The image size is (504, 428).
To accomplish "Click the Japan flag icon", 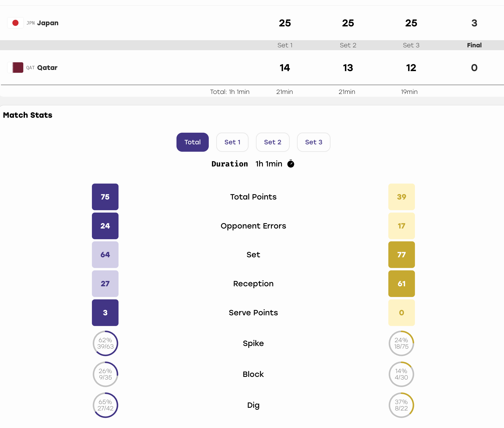I will tap(15, 23).
